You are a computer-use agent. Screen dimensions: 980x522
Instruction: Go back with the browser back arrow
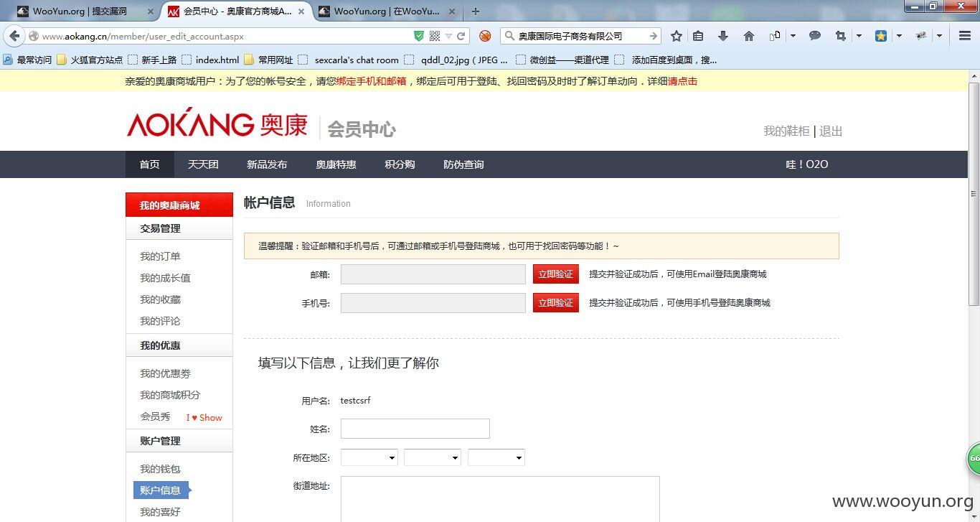pos(14,36)
